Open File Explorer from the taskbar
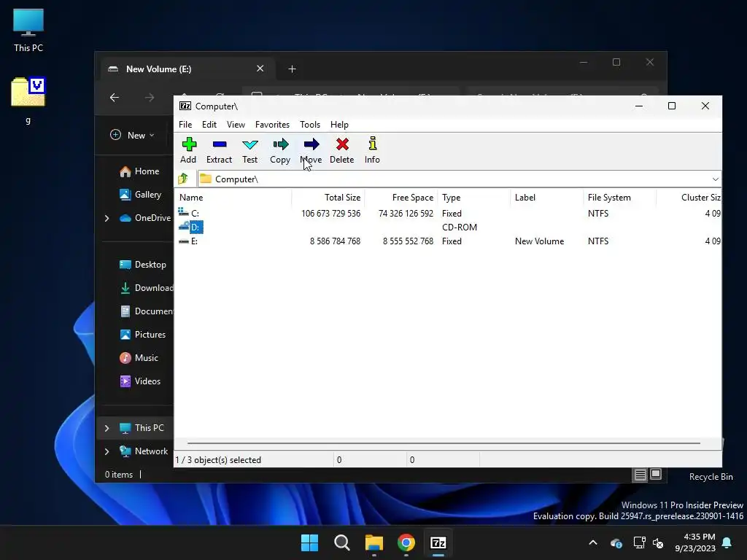 (374, 542)
